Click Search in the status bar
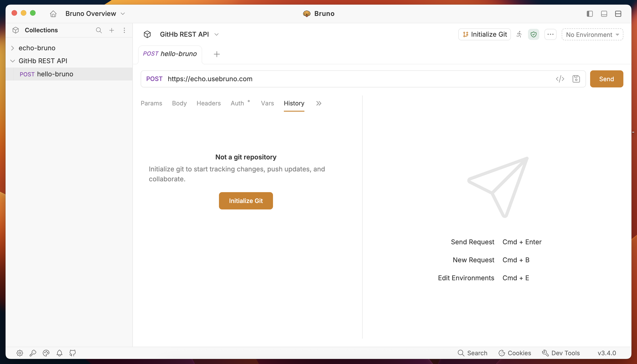The height and width of the screenshot is (364, 637). [x=472, y=353]
